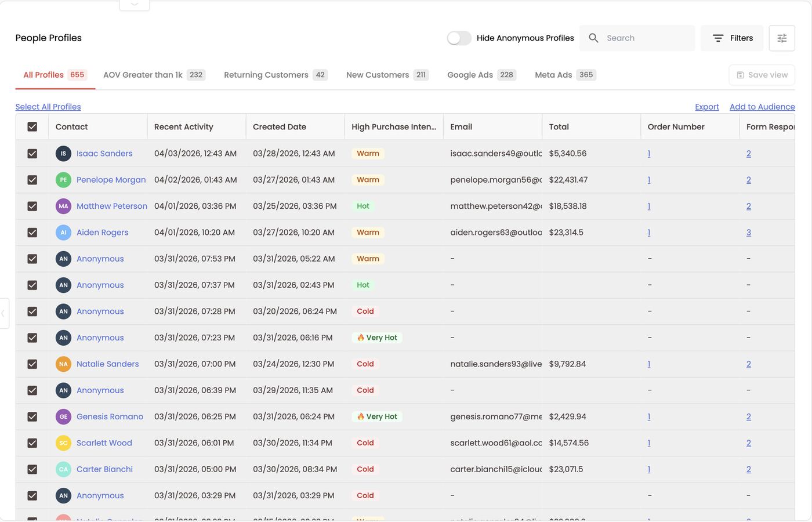Click the Export link

pos(707,107)
